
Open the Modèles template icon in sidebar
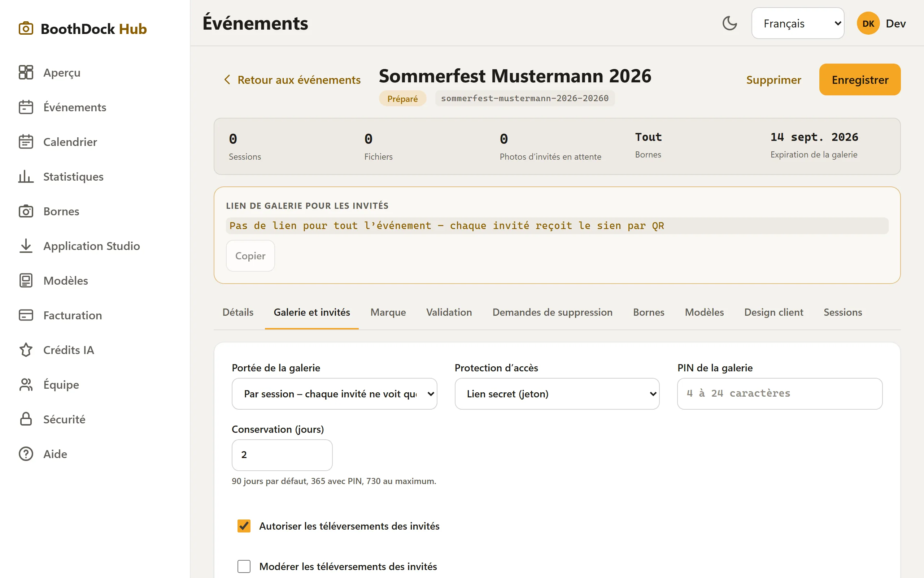[26, 281]
